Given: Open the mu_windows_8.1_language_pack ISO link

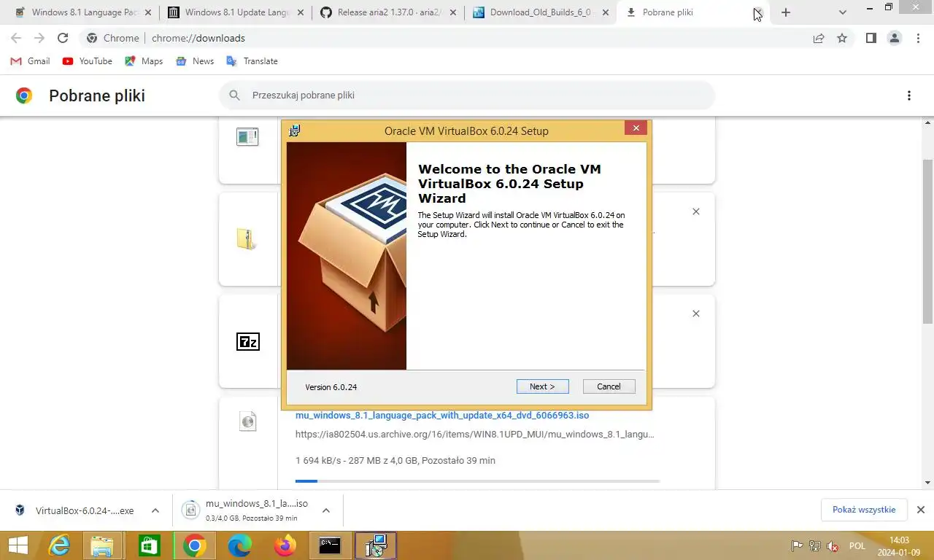Looking at the screenshot, I should pyautogui.click(x=442, y=416).
